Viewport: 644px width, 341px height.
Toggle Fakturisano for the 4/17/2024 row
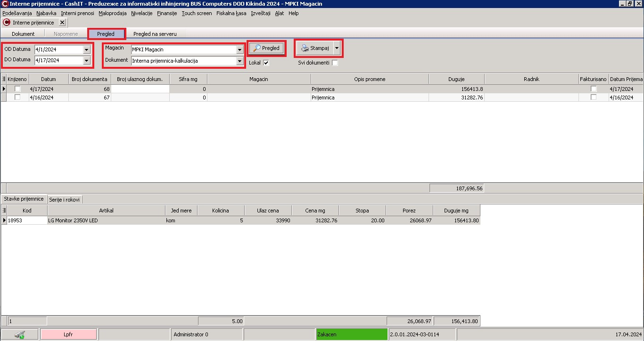594,89
